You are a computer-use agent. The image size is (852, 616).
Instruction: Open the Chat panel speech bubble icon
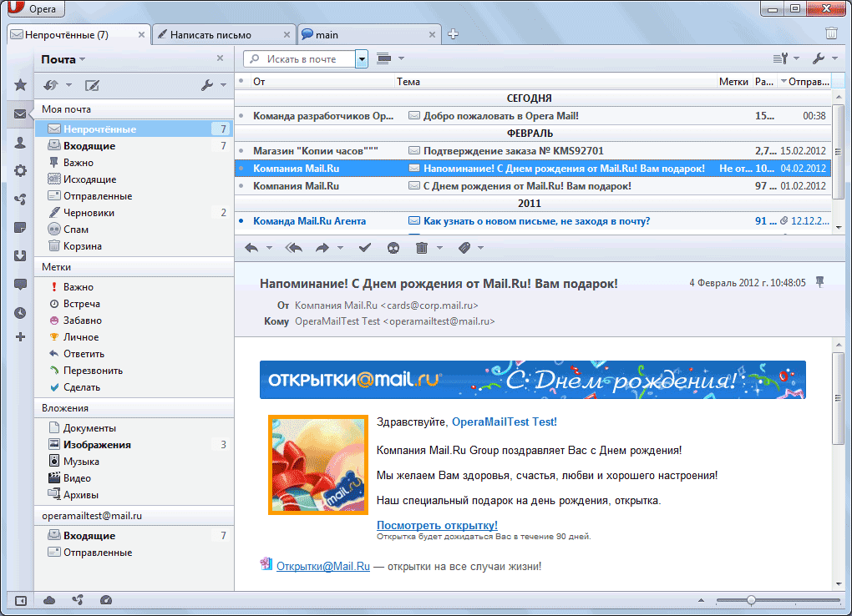20,285
